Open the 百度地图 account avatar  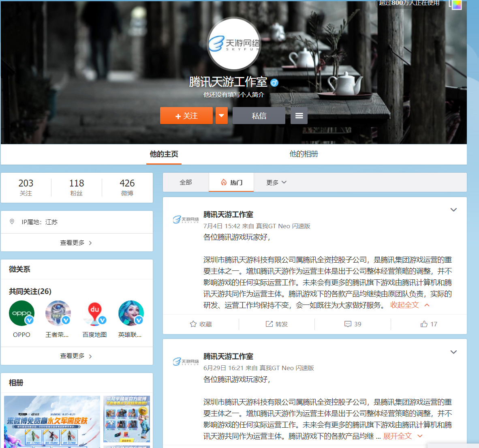pyautogui.click(x=94, y=313)
